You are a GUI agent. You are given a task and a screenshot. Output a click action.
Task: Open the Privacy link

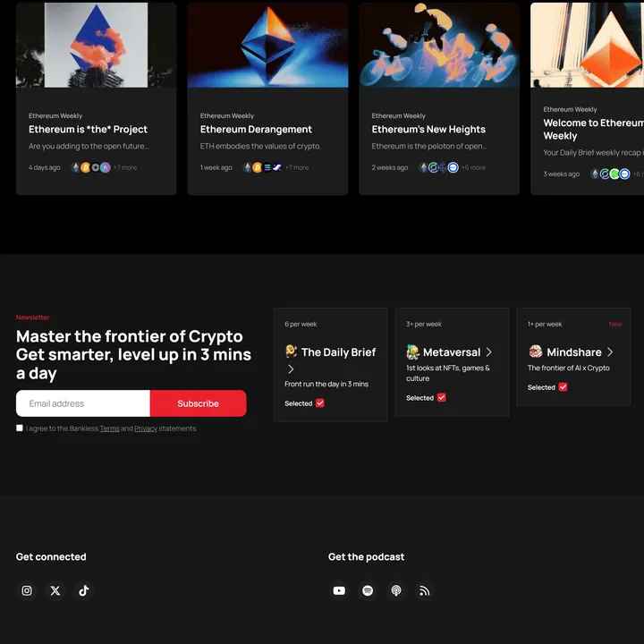tap(146, 428)
